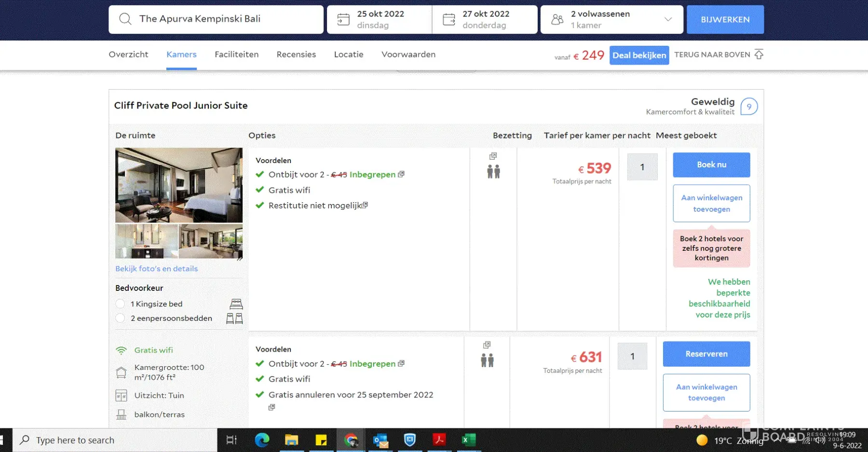Click the two-person occupancy icon for €539 offer

(493, 171)
